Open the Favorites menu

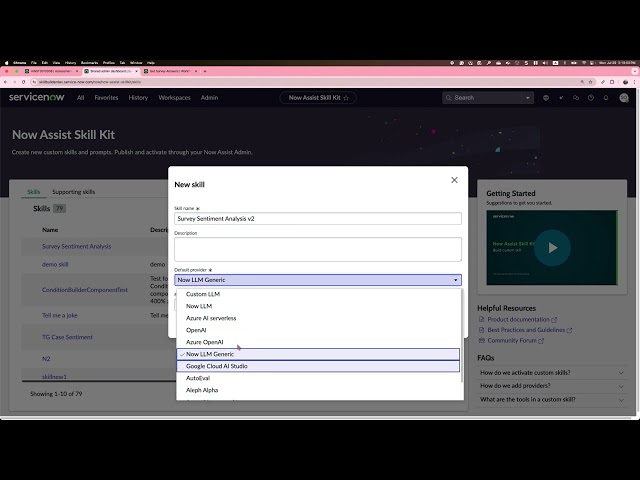click(106, 98)
